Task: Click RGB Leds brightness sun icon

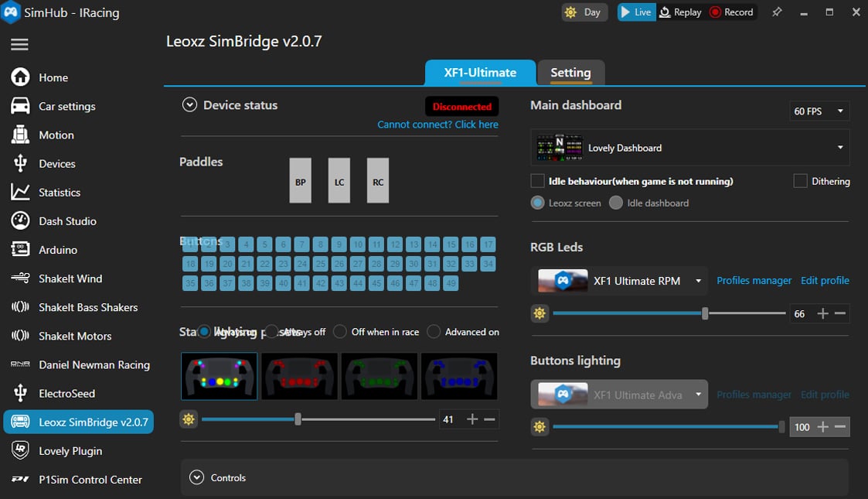Action: pyautogui.click(x=540, y=313)
